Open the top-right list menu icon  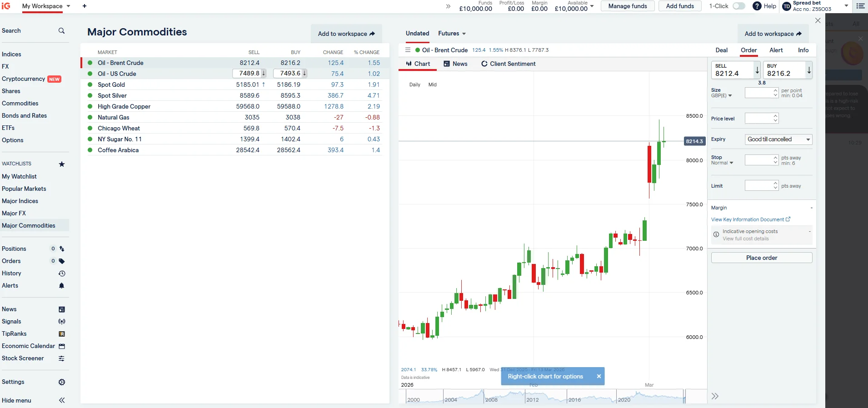click(860, 6)
